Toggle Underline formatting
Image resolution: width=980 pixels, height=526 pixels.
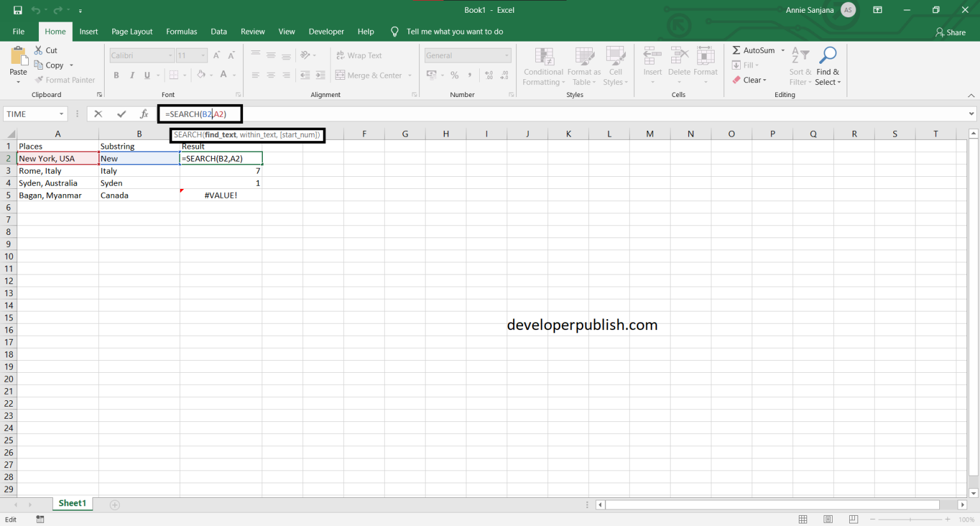pos(146,75)
